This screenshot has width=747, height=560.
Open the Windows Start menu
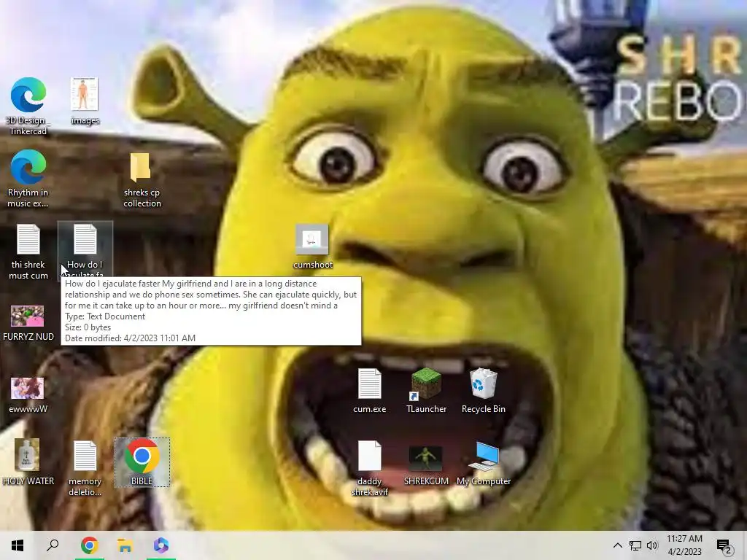(18, 545)
